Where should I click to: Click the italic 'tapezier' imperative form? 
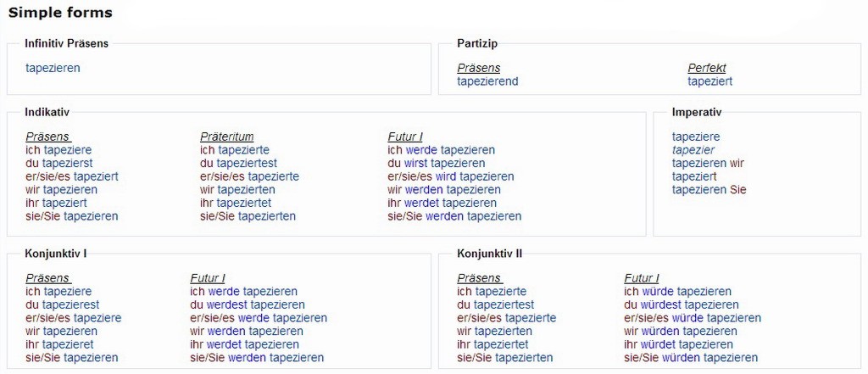point(693,150)
